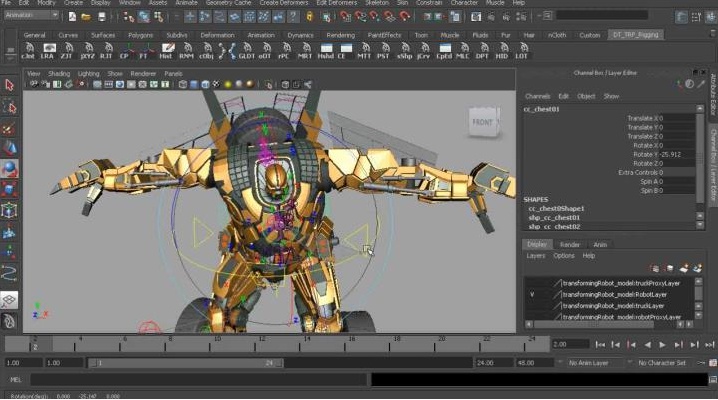Click the lock selection icon
Screen dimensions: 718x400
(x=310, y=17)
